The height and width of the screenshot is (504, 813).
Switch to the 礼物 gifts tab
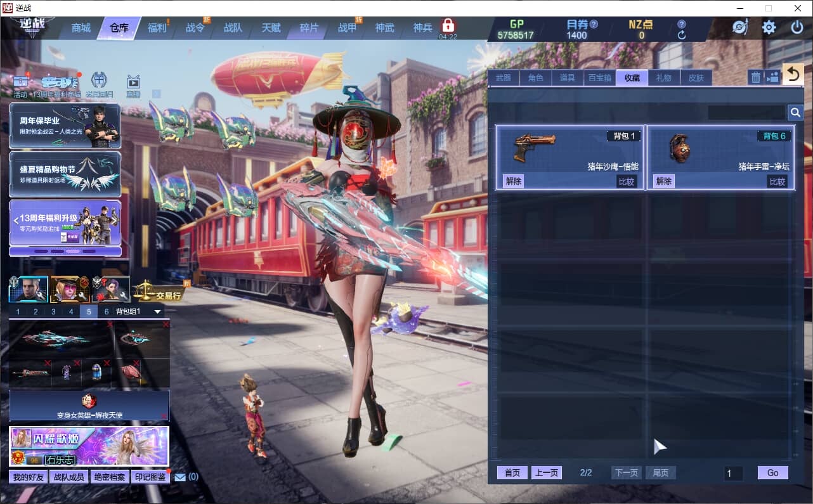[x=664, y=78]
